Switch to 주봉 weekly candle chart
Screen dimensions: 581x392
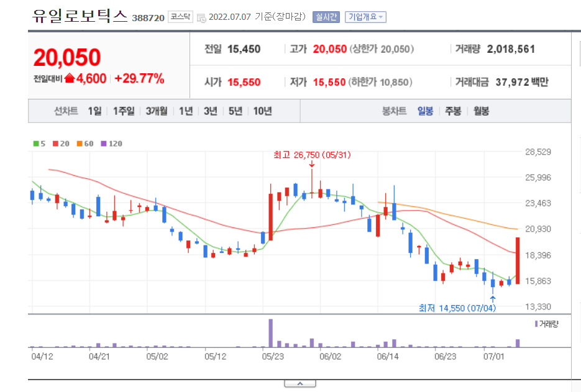coord(453,111)
